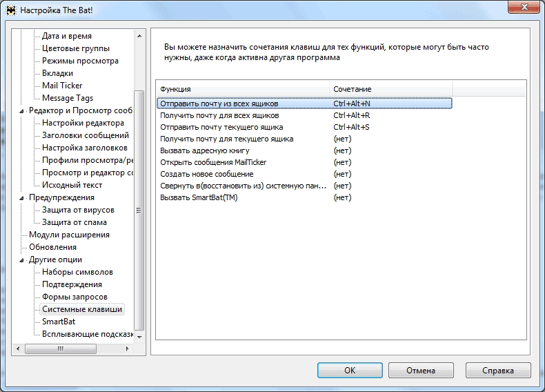
Task: Select Просмотр и редактор item
Action: [x=87, y=173]
